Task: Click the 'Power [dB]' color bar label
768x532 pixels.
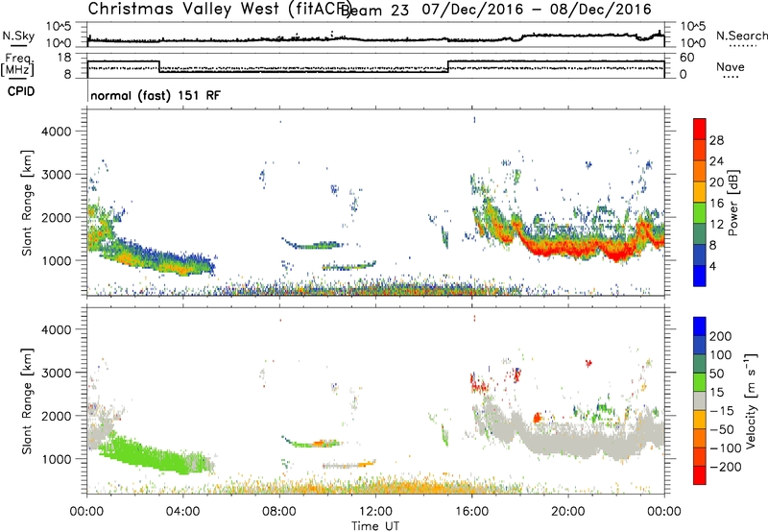Action: pos(732,203)
